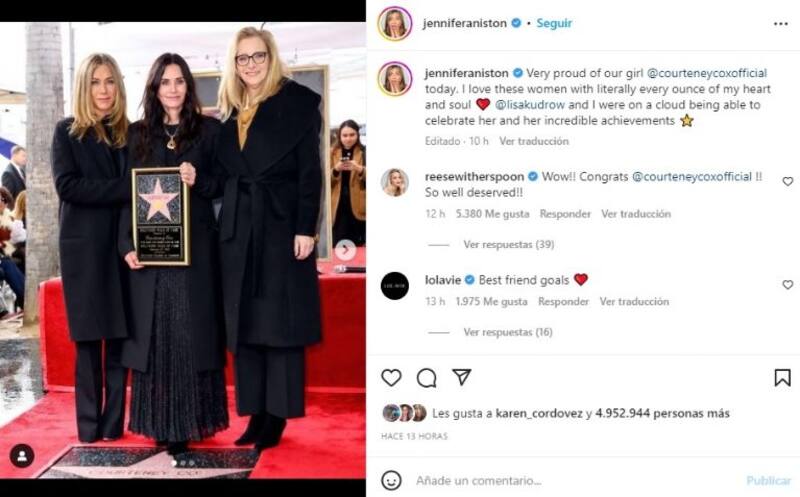Open jenniferaniston's profile picture in the header
Screen dimensions: 800x497
tap(394, 23)
